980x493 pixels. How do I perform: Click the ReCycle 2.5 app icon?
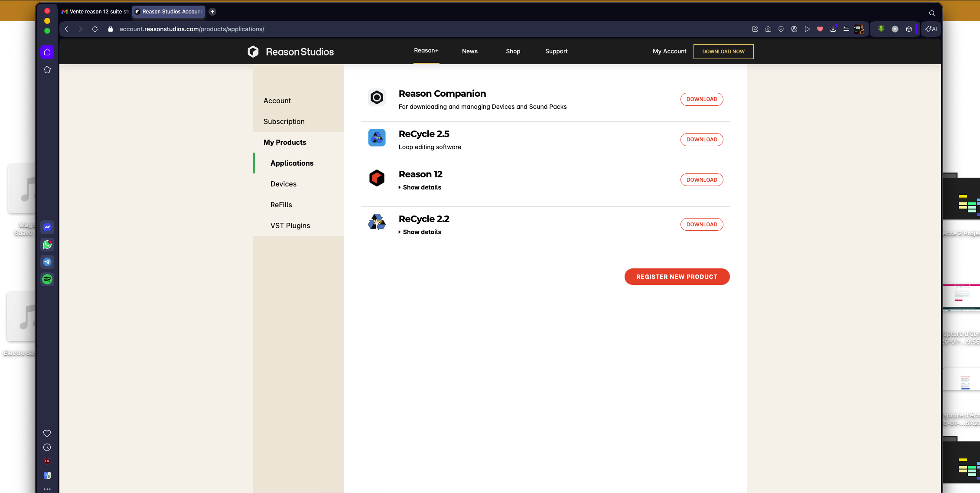377,138
